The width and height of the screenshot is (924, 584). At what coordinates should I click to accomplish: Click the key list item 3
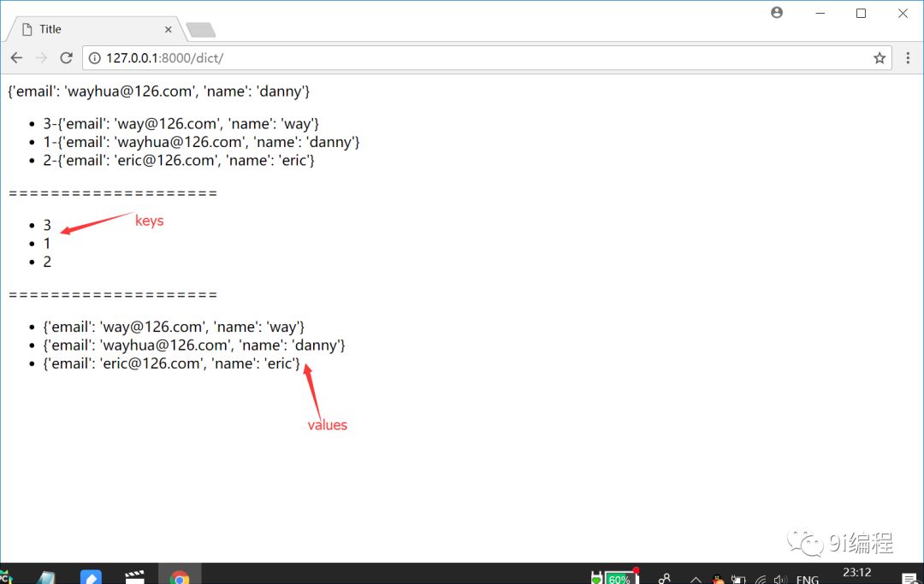(47, 225)
